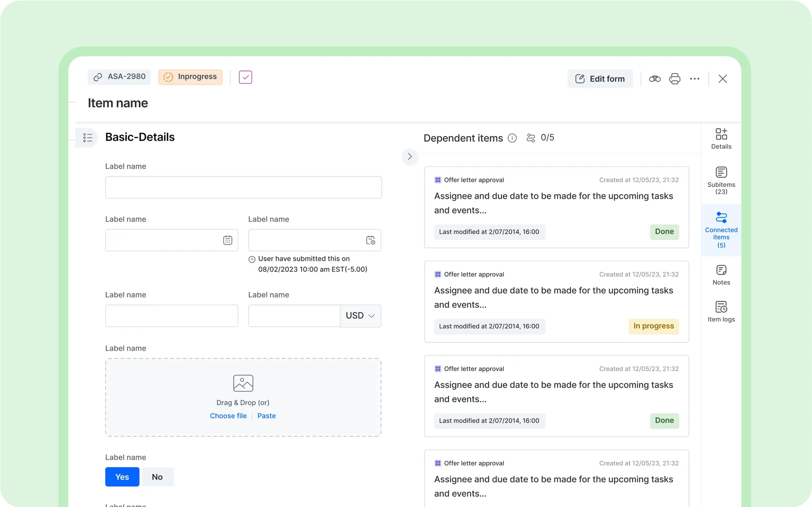Toggle the Yes button for Label name
812x507 pixels.
(x=122, y=477)
